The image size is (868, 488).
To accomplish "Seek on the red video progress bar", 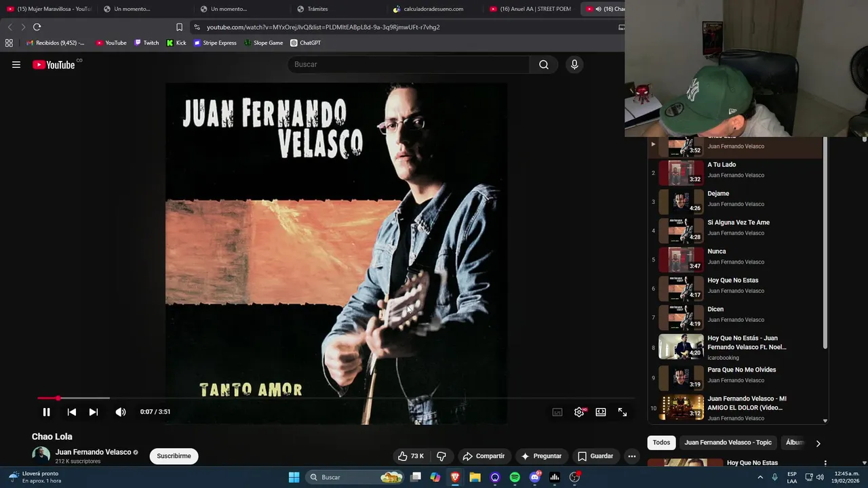I will click(x=336, y=398).
